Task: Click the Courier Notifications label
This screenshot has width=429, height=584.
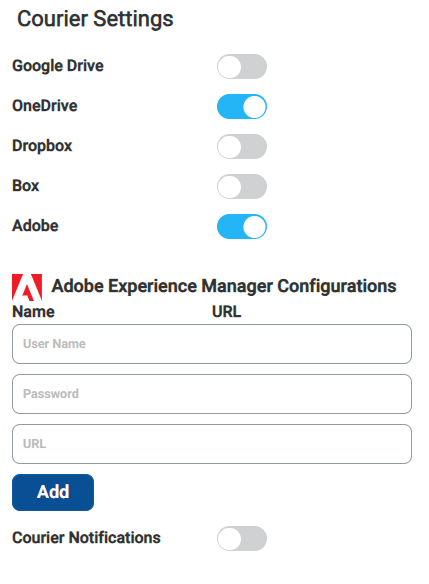Action: point(86,538)
